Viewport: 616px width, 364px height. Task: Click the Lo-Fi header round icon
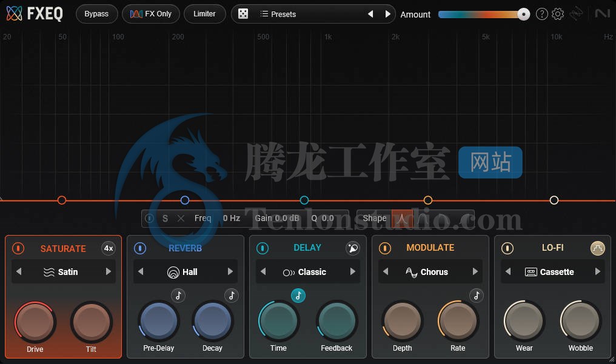coord(597,248)
